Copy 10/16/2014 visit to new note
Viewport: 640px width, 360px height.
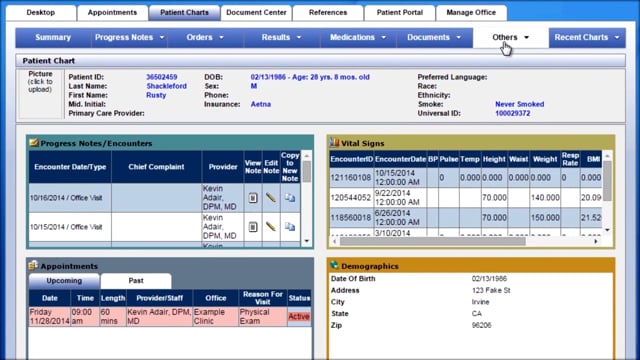(290, 198)
